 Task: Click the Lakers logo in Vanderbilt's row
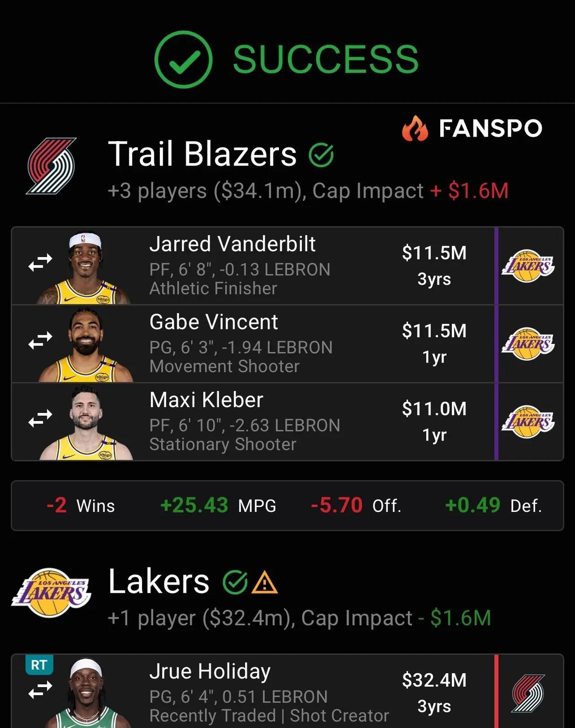(x=528, y=266)
